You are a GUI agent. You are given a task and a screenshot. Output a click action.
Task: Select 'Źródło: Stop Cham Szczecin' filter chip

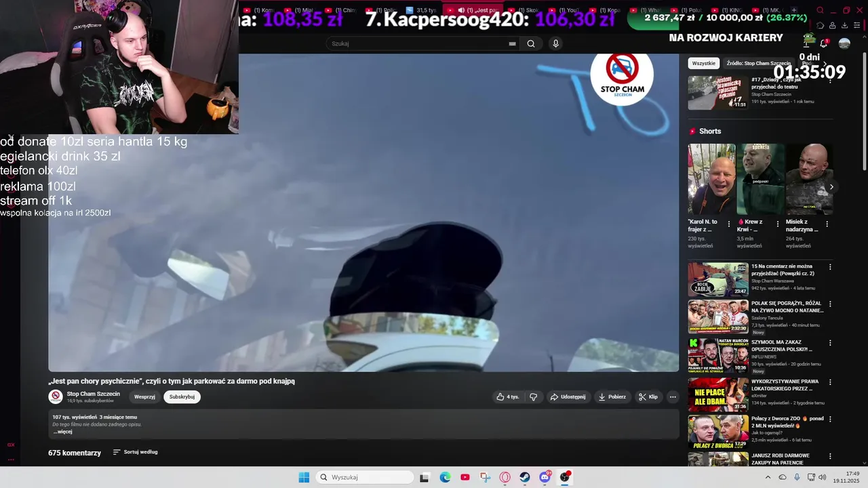[758, 63]
